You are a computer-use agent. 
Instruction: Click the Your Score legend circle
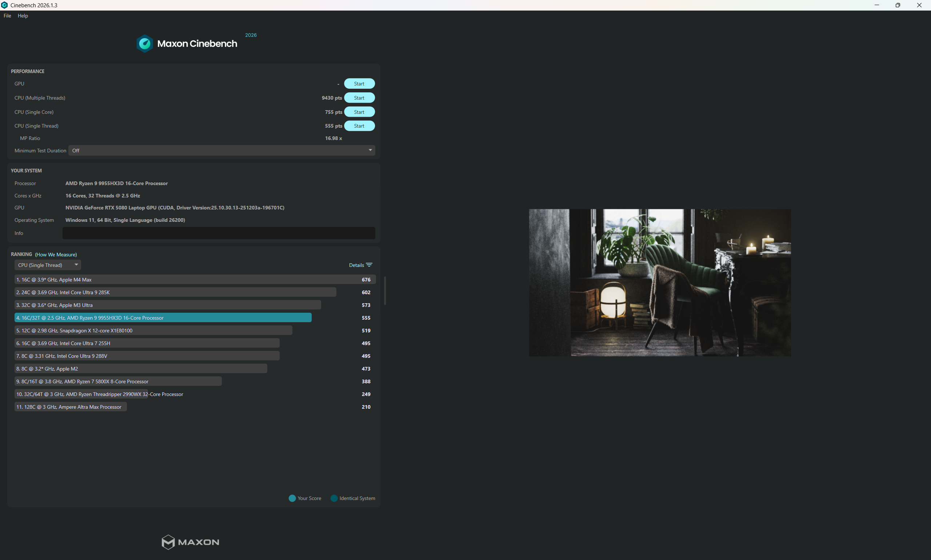pos(292,498)
